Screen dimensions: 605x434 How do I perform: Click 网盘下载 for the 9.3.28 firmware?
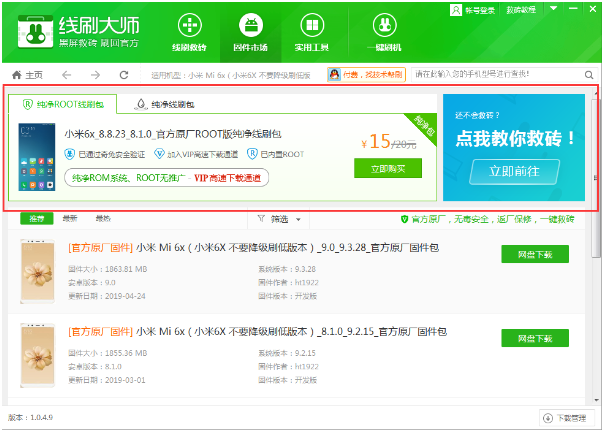point(535,254)
